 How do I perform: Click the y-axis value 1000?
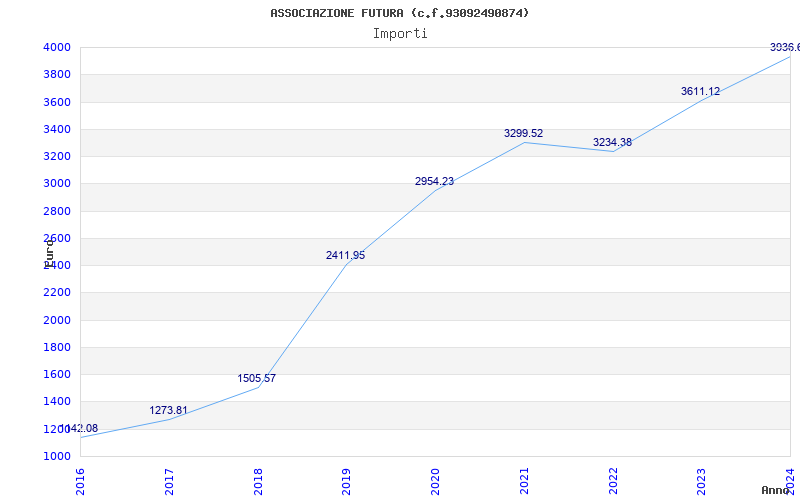click(57, 457)
